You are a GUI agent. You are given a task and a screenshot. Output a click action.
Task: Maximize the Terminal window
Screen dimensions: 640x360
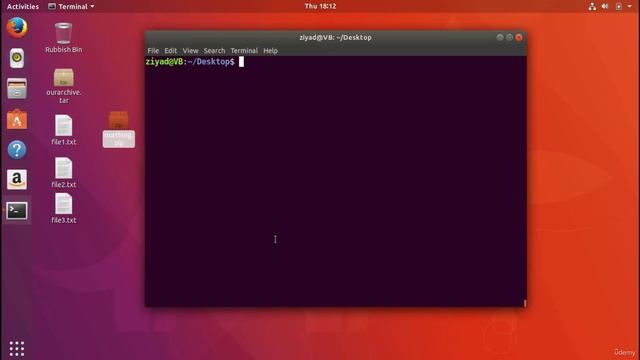tap(509, 37)
